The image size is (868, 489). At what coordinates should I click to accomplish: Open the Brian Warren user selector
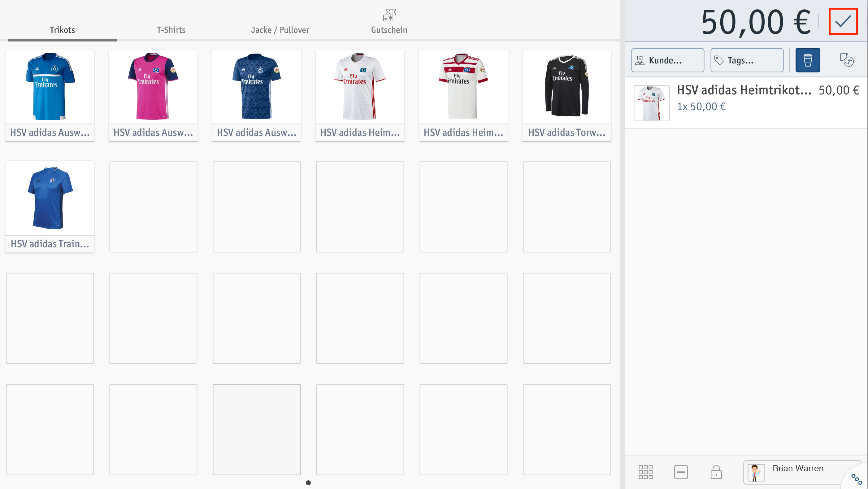pyautogui.click(x=802, y=472)
